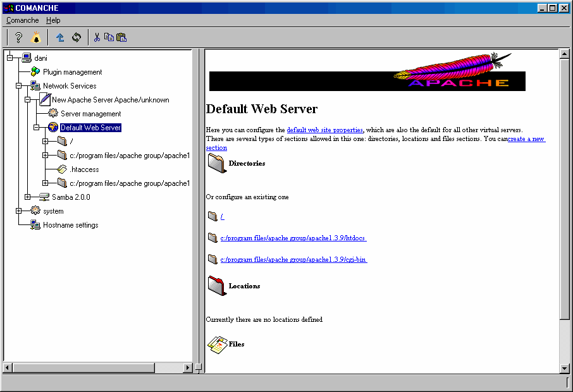
Task: Click the wizard hat toolbar icon
Action: 36,37
